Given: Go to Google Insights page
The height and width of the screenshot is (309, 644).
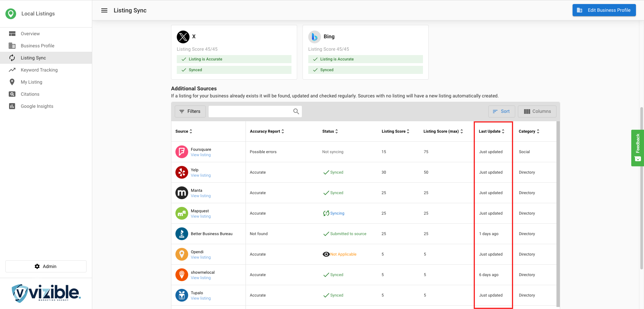Looking at the screenshot, I should pyautogui.click(x=37, y=106).
